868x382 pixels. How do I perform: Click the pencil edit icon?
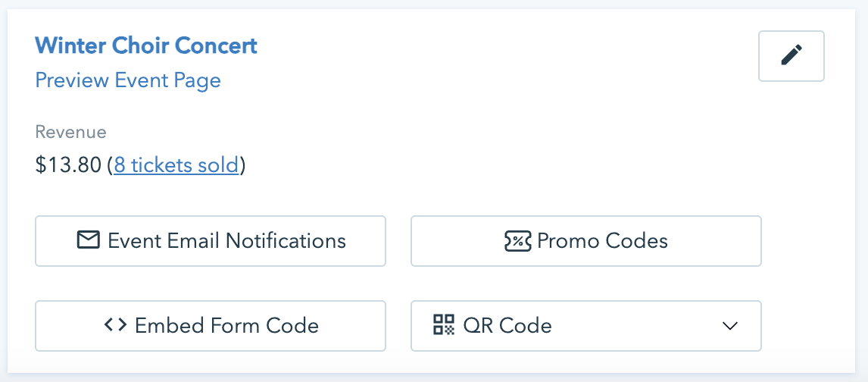click(x=791, y=55)
